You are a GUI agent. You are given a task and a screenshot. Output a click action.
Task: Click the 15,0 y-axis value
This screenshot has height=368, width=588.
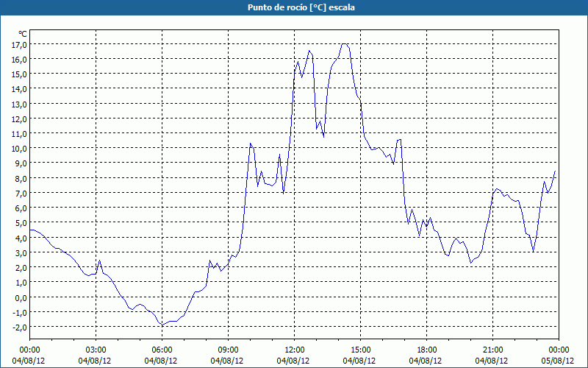[x=19, y=74]
